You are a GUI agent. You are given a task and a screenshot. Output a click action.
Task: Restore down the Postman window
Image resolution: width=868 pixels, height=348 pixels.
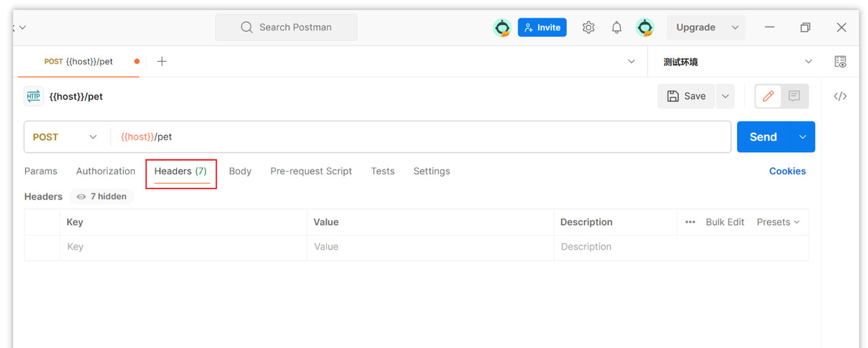pos(805,27)
